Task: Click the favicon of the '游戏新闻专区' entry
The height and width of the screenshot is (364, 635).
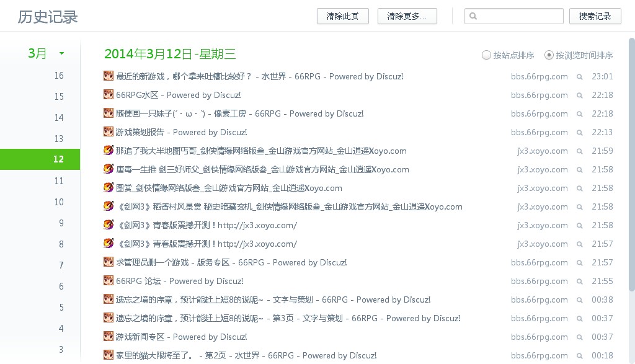Action: [x=108, y=337]
